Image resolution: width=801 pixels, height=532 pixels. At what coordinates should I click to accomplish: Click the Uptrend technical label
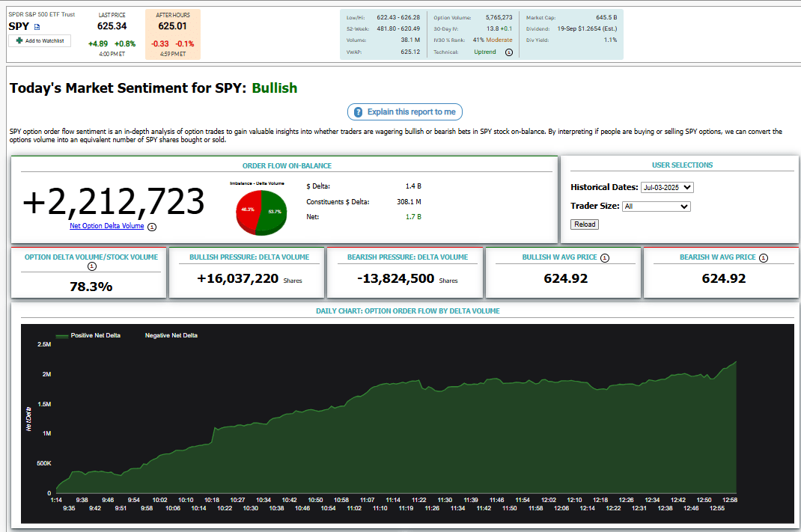tap(485, 52)
